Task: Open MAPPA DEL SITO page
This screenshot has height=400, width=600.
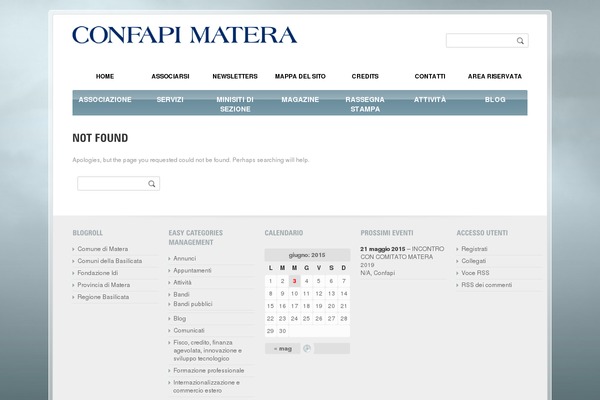Action: coord(300,76)
